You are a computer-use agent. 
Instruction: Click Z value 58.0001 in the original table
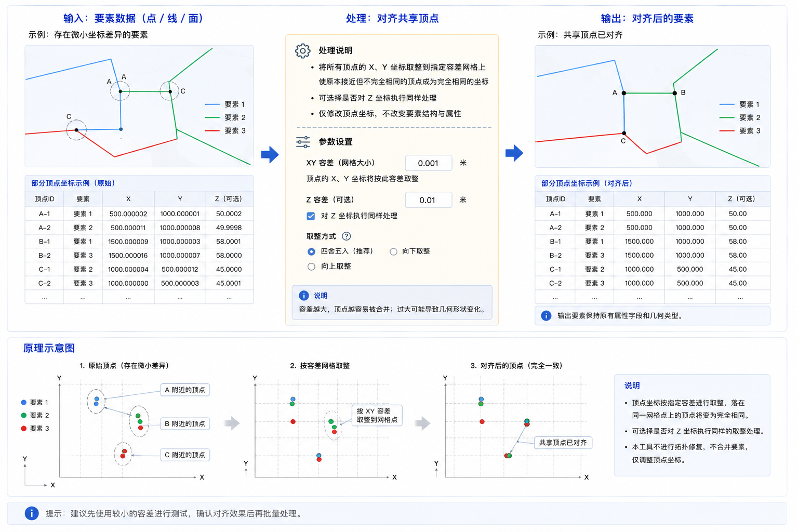(229, 242)
